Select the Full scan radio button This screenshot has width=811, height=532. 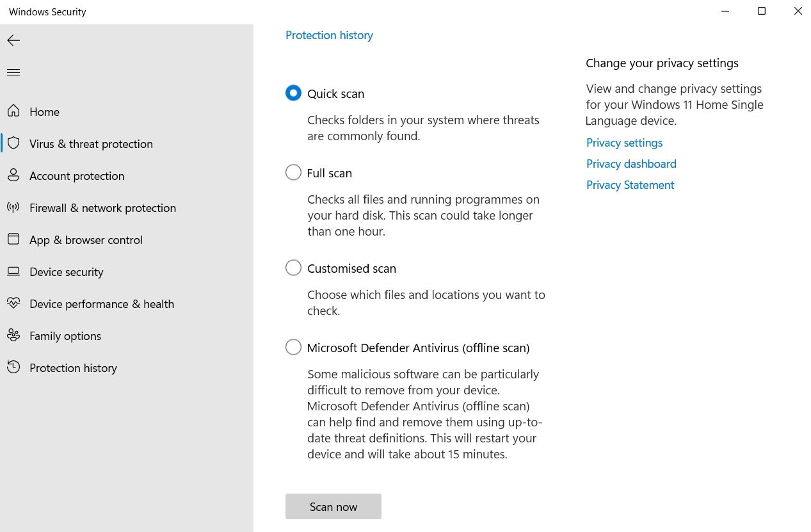click(x=293, y=172)
